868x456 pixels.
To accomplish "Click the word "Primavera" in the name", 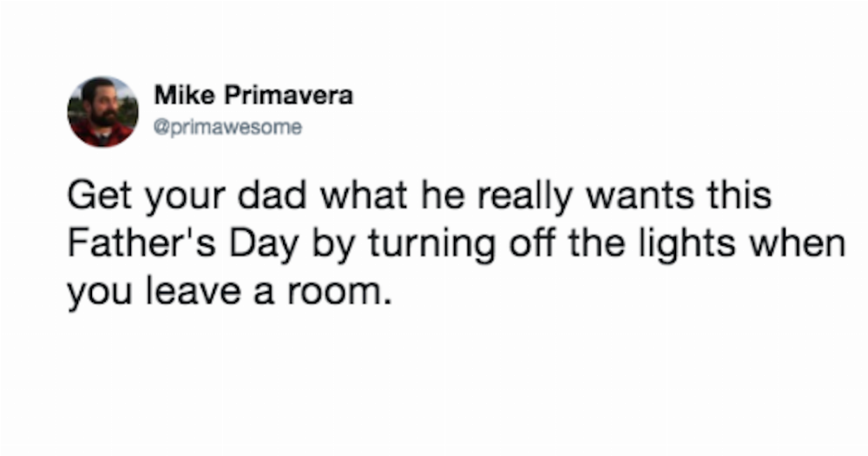I will 288,96.
